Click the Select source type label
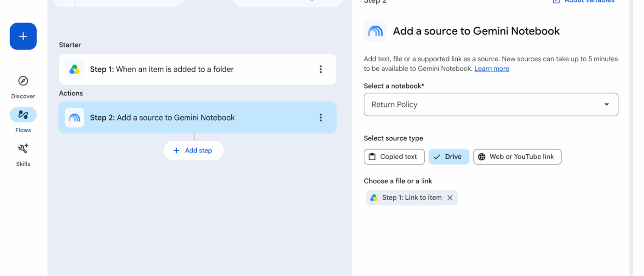This screenshot has width=644, height=276. coord(393,138)
